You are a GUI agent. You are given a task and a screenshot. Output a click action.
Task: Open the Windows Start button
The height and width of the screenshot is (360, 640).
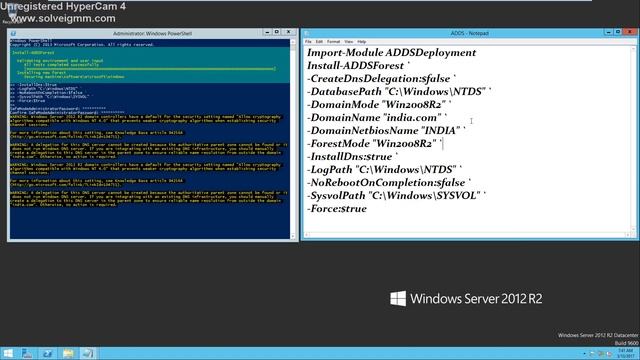(8, 353)
